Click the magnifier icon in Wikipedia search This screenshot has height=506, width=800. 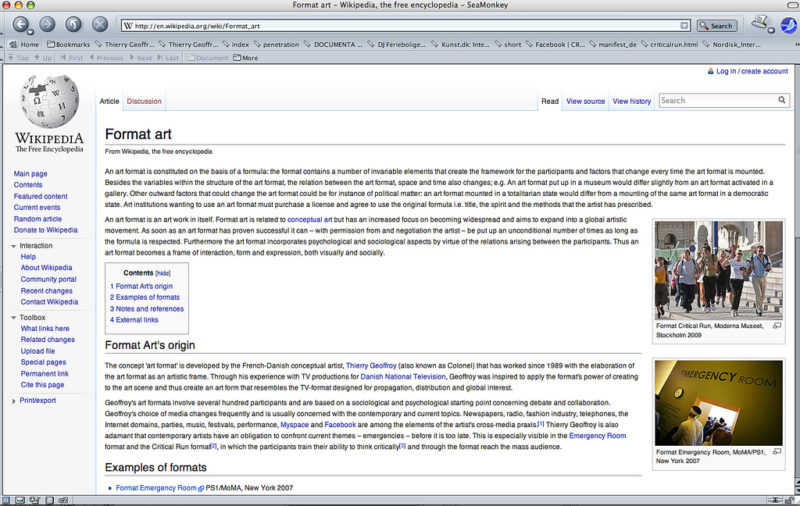(x=782, y=100)
